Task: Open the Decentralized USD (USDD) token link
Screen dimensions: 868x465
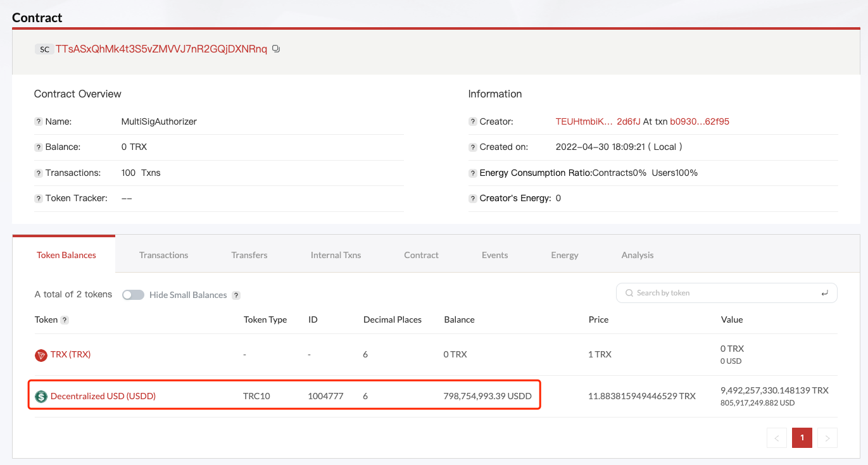Action: coord(103,396)
